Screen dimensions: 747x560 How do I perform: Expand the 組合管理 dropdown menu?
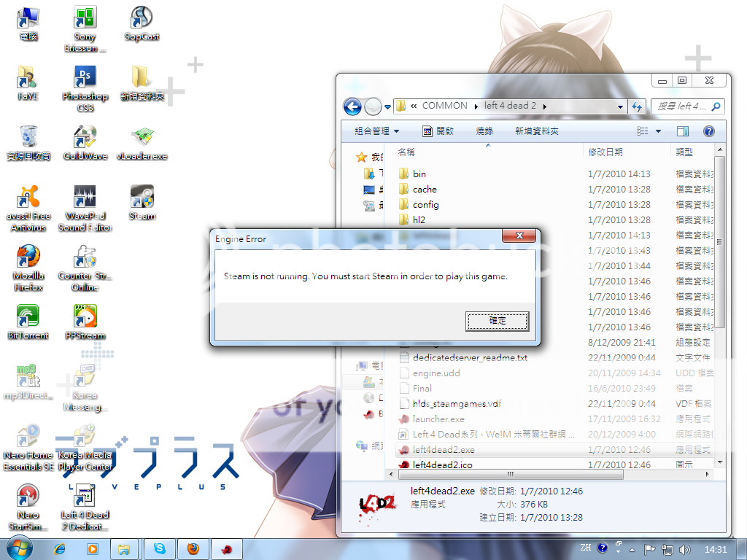pos(377,131)
